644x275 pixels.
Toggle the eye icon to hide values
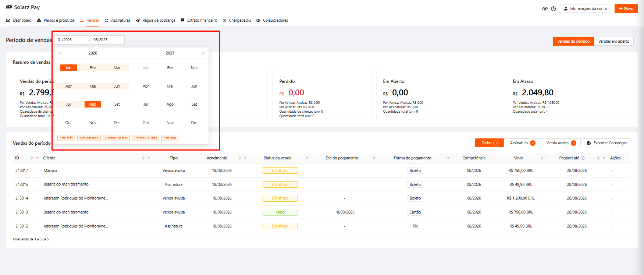pos(545,8)
